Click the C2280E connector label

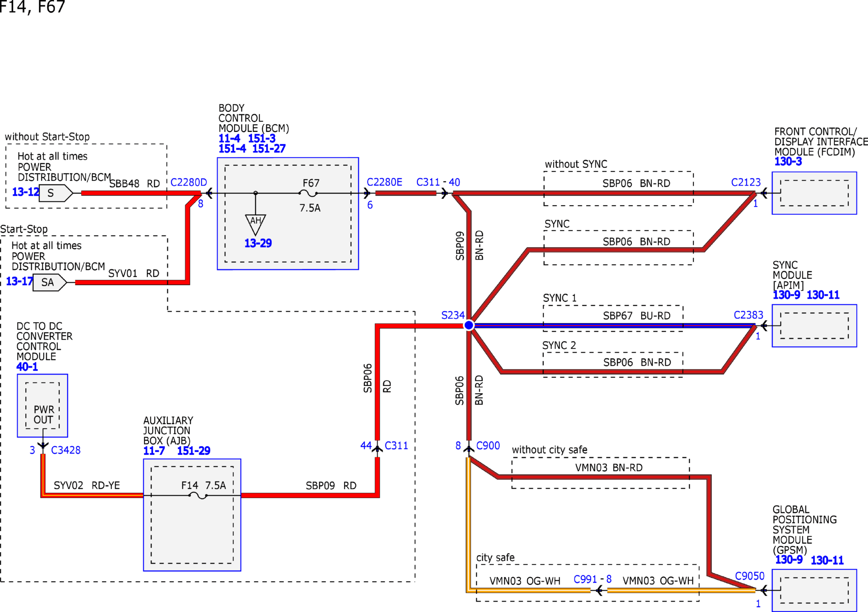coord(384,182)
